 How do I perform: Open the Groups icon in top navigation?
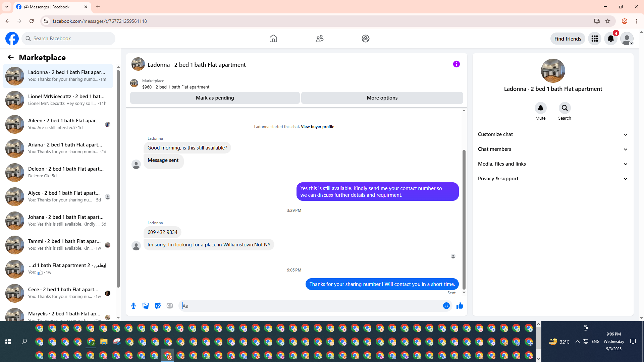tap(366, 39)
